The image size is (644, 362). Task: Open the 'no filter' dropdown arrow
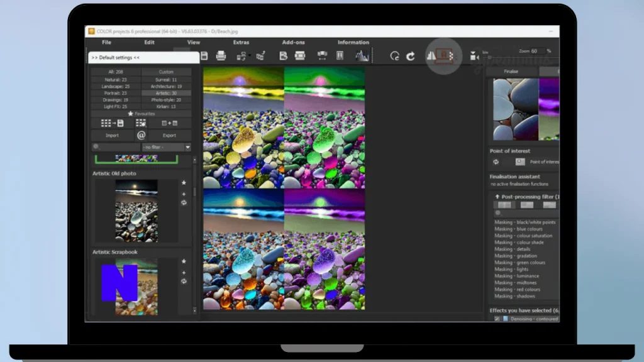coord(187,147)
